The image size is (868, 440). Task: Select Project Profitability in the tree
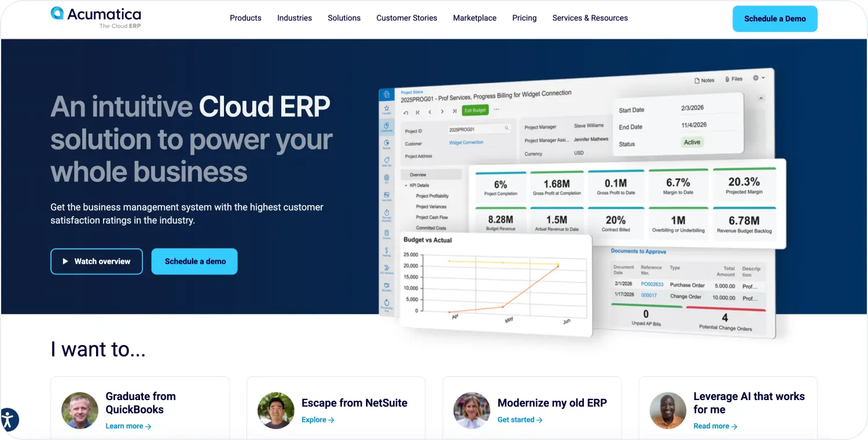point(432,196)
